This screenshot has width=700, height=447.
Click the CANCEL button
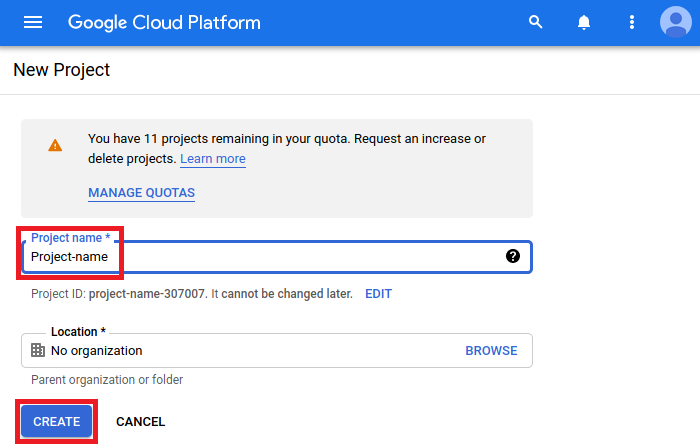point(140,422)
